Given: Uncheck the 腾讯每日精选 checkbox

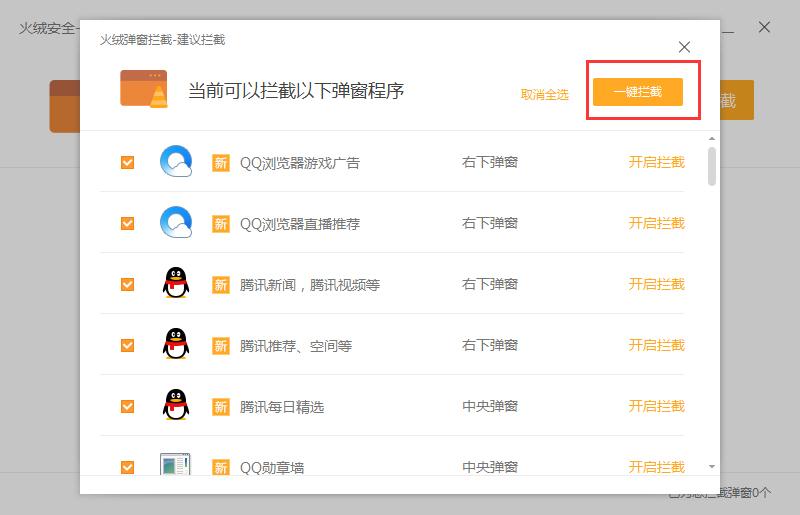Looking at the screenshot, I should [128, 406].
